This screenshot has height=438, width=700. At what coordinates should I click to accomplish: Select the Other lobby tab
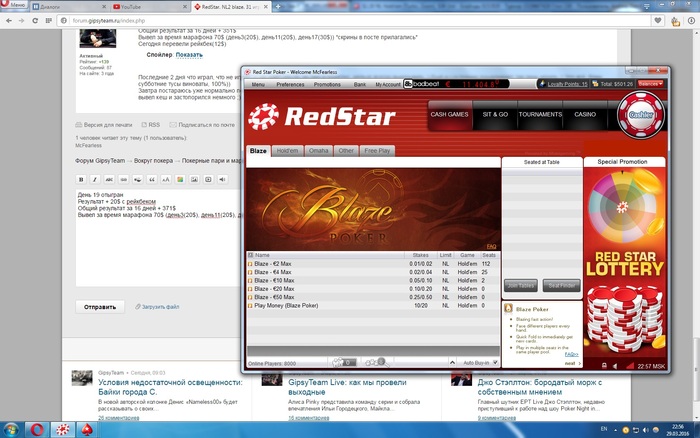tap(346, 151)
